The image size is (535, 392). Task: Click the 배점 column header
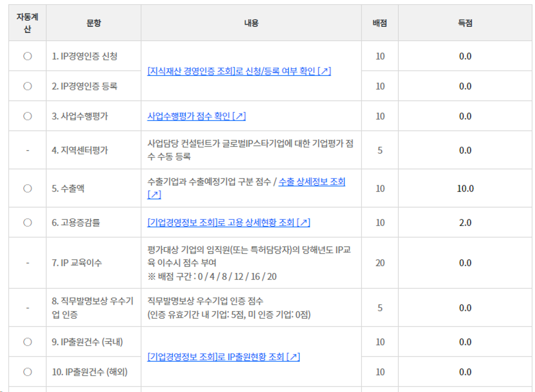click(380, 23)
